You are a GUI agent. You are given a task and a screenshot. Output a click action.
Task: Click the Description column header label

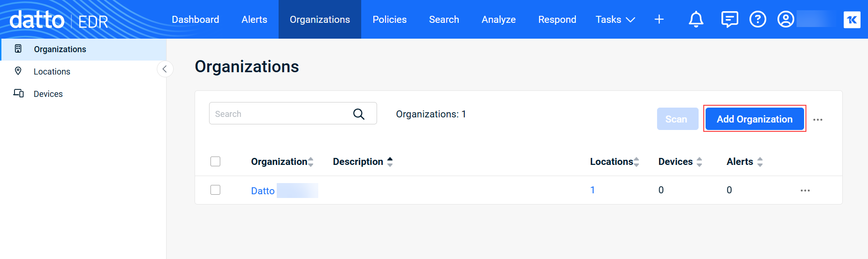click(358, 162)
